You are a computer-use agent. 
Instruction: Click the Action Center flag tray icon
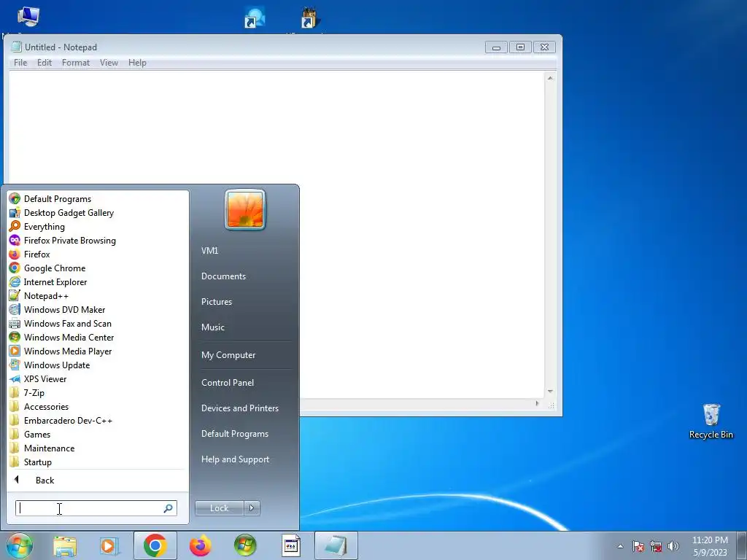tap(638, 546)
